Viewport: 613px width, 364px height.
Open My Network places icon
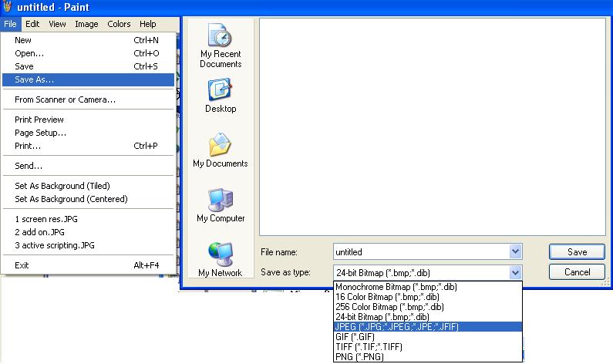click(x=221, y=254)
